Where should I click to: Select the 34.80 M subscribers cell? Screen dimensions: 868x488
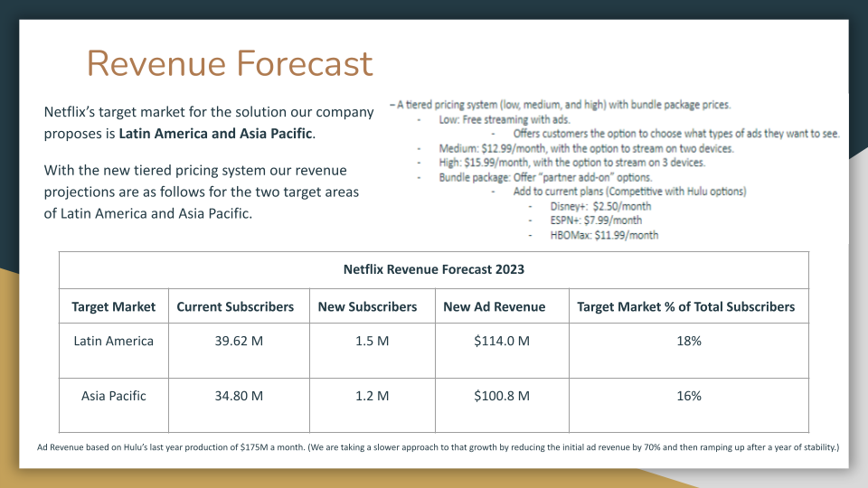point(235,396)
